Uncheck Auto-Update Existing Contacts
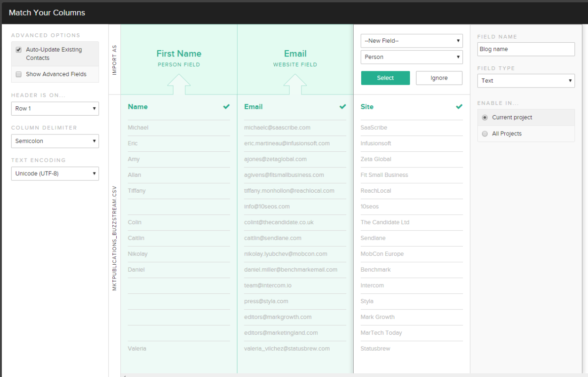The width and height of the screenshot is (588, 377). tap(17, 50)
